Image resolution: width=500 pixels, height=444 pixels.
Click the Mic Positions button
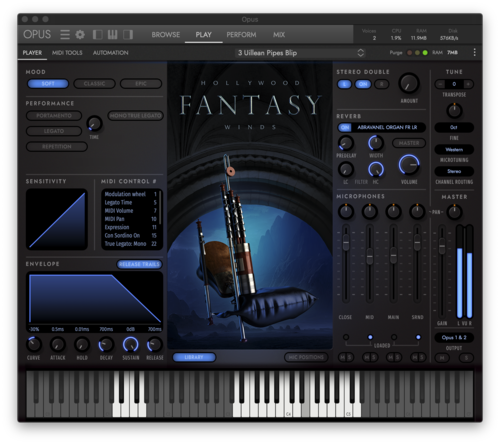(x=306, y=357)
